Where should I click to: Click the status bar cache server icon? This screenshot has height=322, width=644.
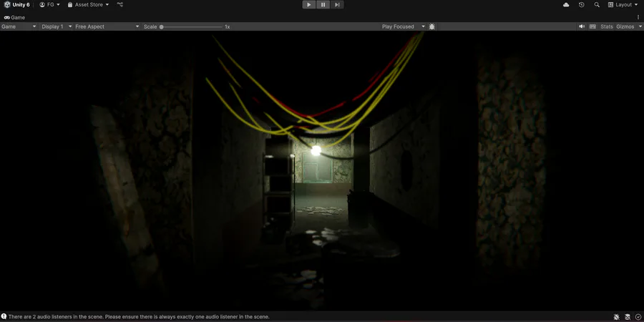tap(627, 317)
